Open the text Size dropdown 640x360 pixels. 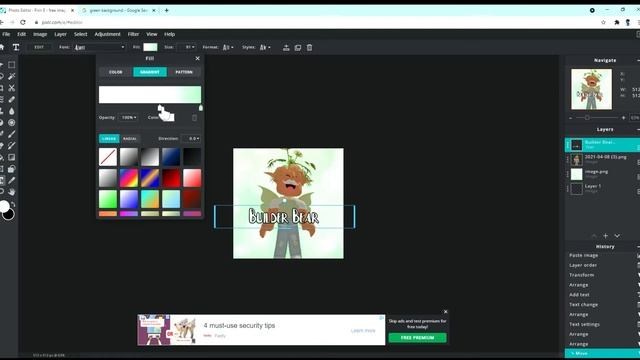point(187,47)
